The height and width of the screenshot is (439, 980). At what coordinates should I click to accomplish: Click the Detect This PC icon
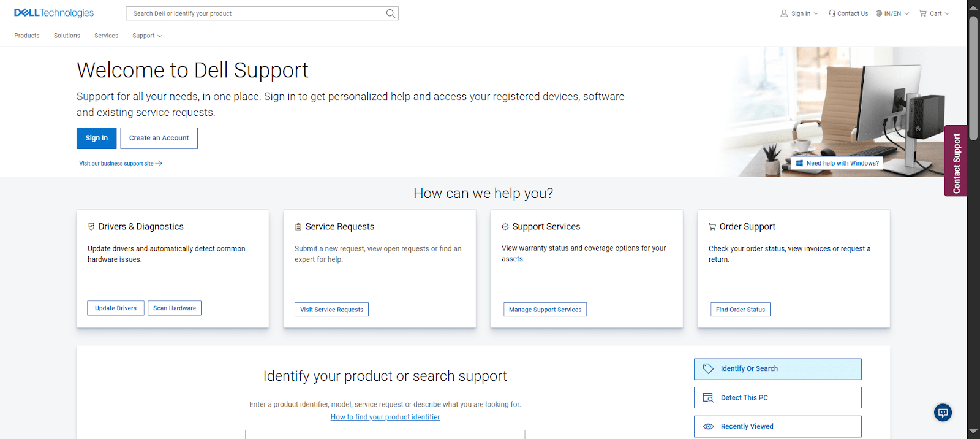click(708, 397)
